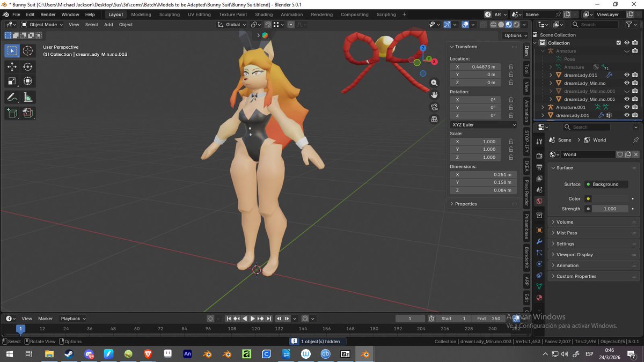Switch to the Shading workspace tab
The image size is (644, 362).
pos(264,14)
